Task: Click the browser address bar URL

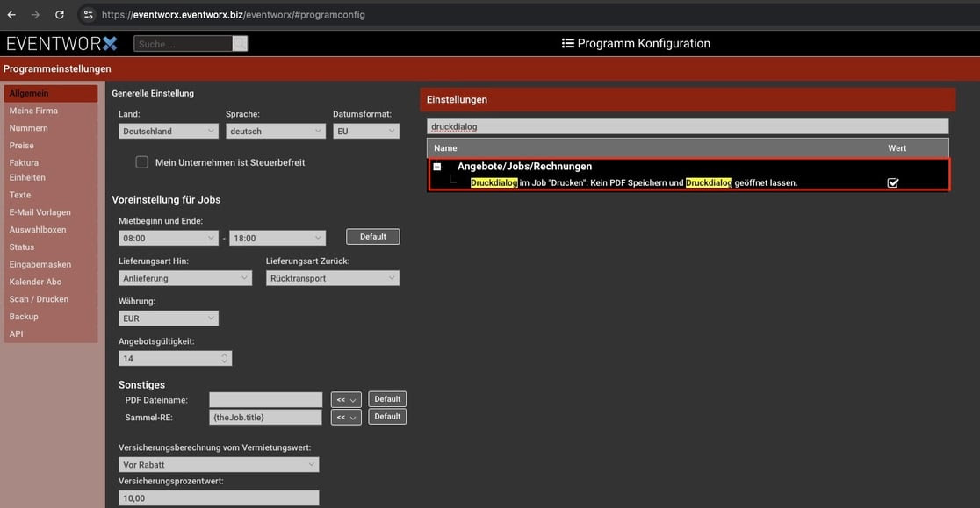Action: click(233, 14)
